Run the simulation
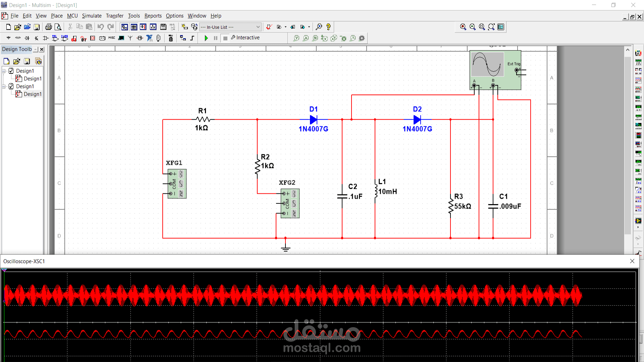Image resolution: width=644 pixels, height=362 pixels. point(206,38)
